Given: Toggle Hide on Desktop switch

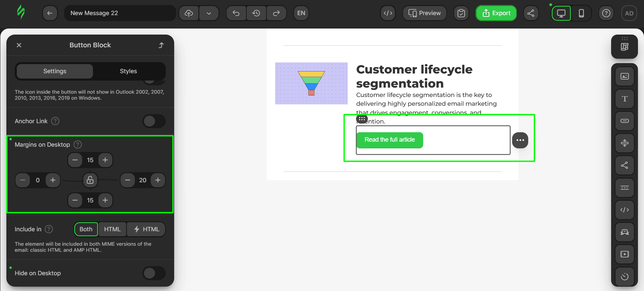Looking at the screenshot, I should point(154,273).
